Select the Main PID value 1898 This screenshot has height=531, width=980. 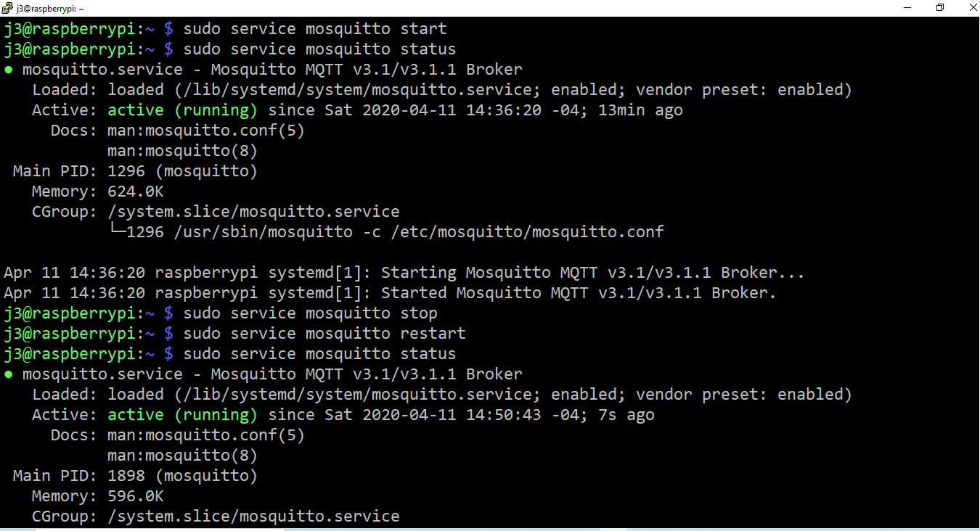click(123, 475)
